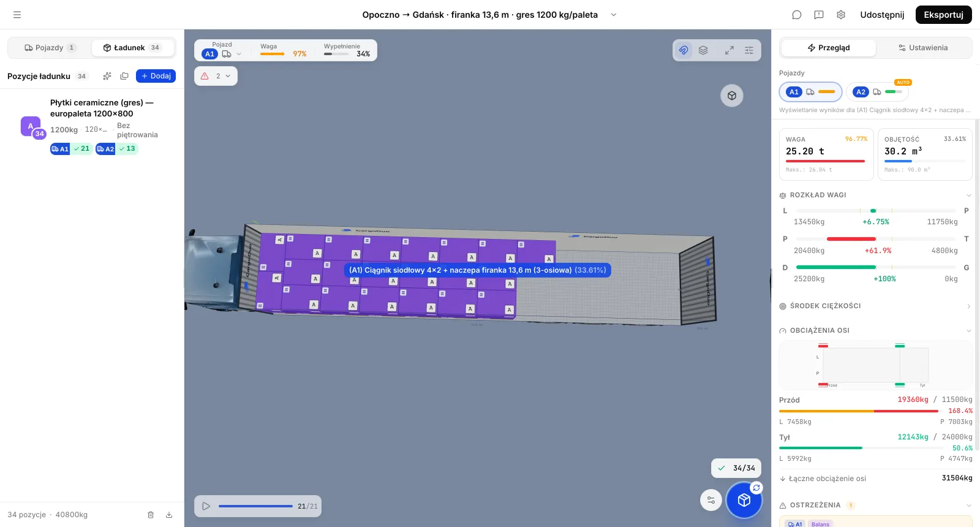Open the settings gear in header

[841, 15]
